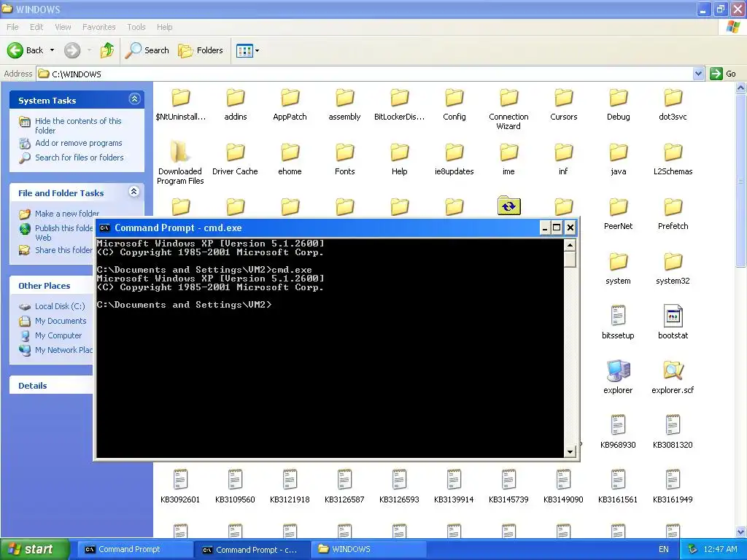The image size is (747, 560).
Task: Open the File menu
Action: (x=13, y=27)
